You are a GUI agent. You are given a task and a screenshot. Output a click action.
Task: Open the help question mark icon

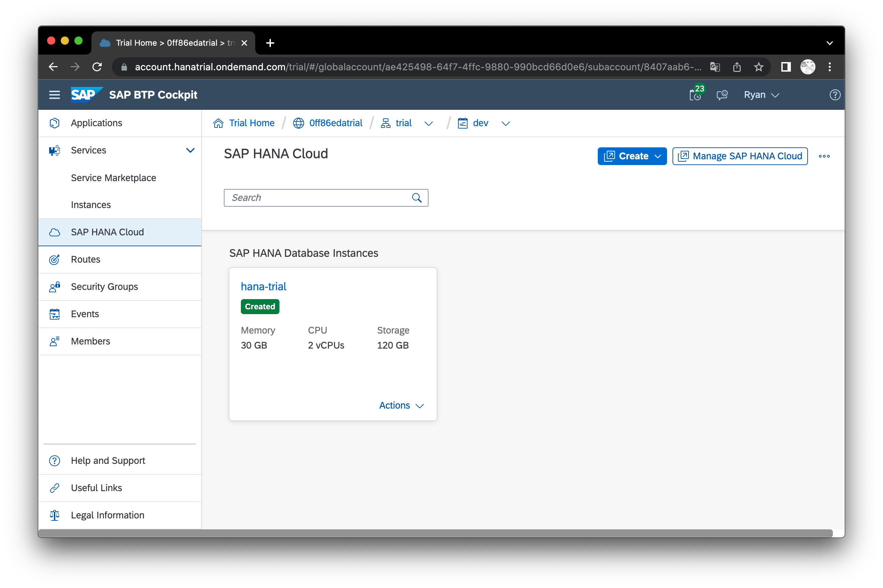click(x=834, y=95)
